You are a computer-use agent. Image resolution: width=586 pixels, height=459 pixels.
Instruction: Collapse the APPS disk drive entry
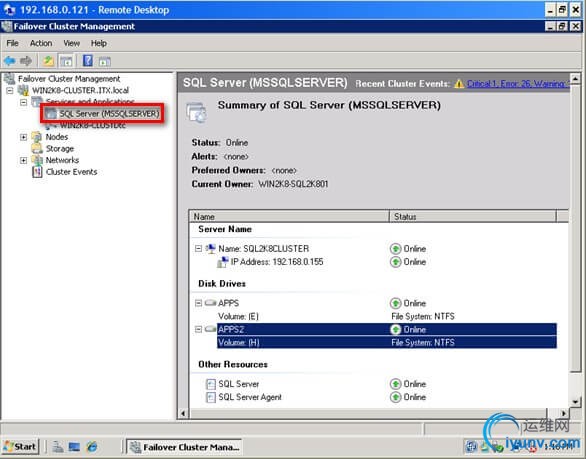click(198, 303)
